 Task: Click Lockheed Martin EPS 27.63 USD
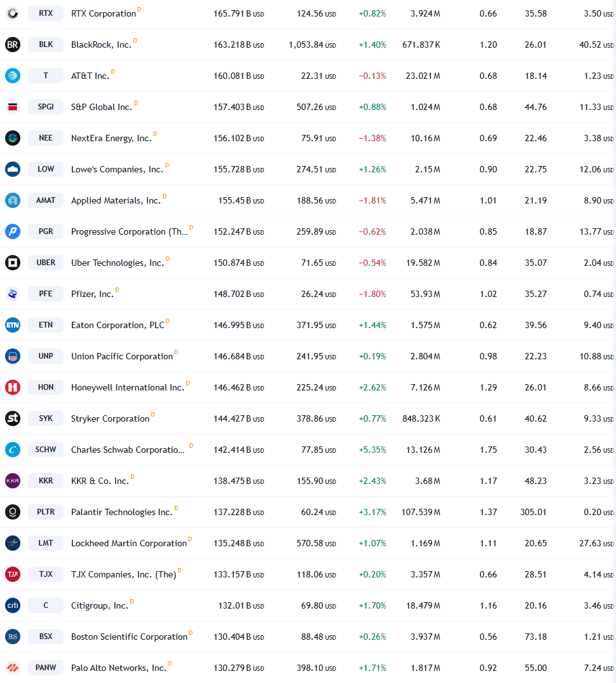pyautogui.click(x=596, y=543)
